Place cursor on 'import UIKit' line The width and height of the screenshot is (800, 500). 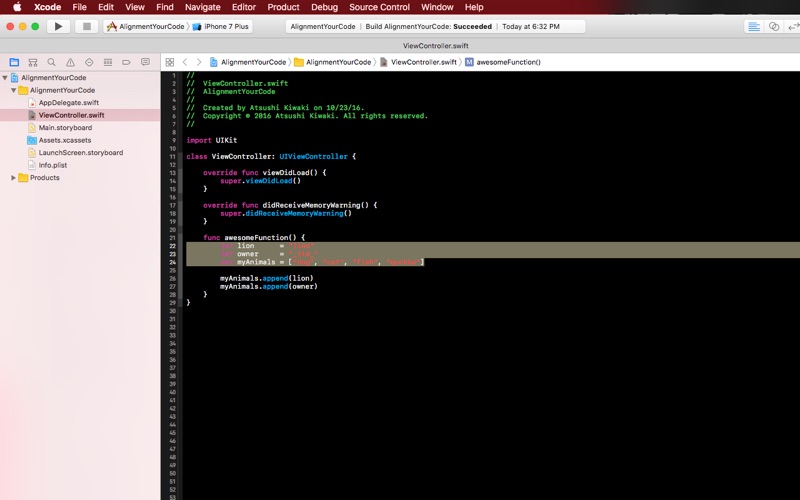point(212,140)
